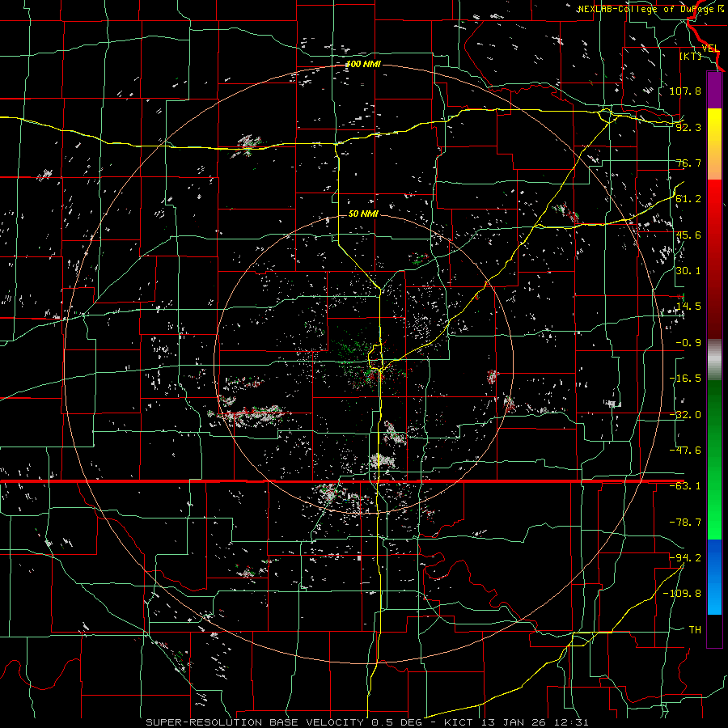Select the -94.2 velocity scale value
The image size is (728, 728).
[685, 558]
